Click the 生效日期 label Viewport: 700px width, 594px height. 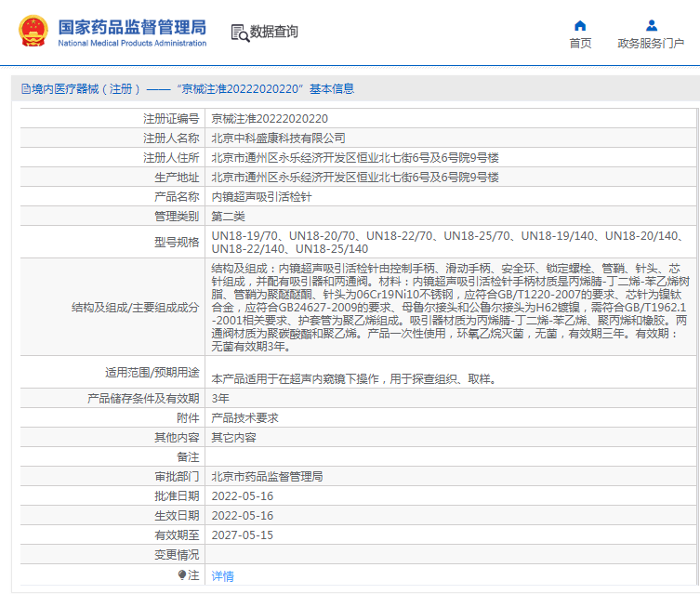click(177, 516)
